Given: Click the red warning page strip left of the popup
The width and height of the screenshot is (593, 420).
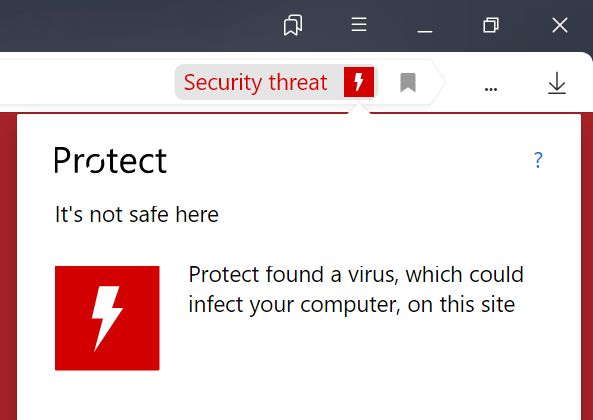Looking at the screenshot, I should (8, 267).
